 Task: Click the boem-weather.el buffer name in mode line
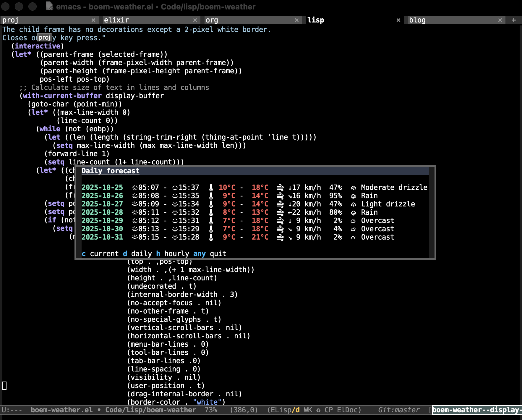[61, 410]
